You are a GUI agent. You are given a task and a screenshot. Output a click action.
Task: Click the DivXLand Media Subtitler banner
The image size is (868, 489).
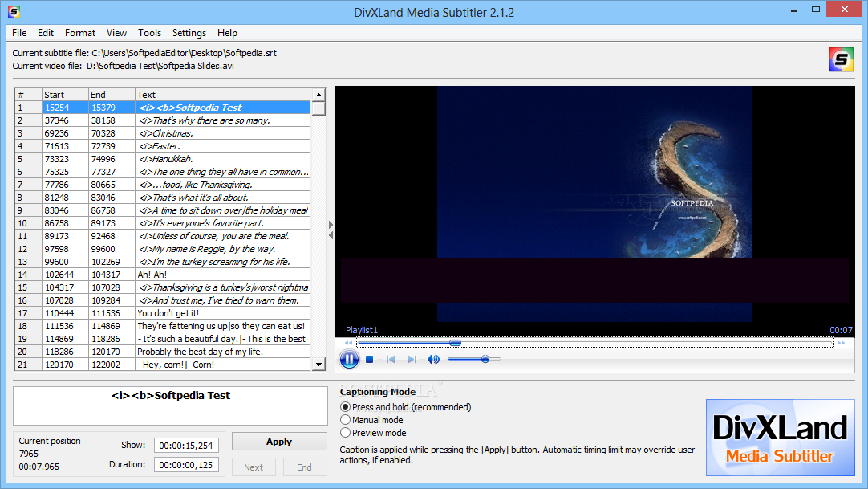click(780, 438)
